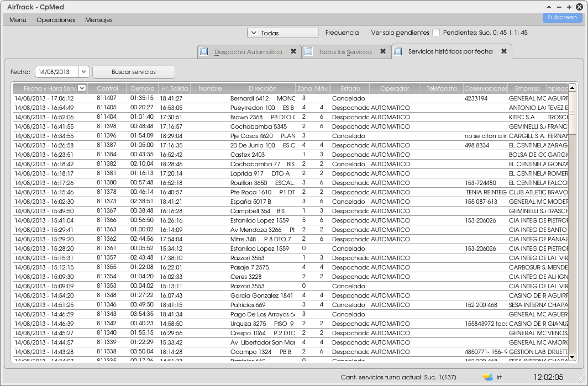Select the address 20 De Junio 100
This screenshot has width=588, height=386.
coord(253,145)
